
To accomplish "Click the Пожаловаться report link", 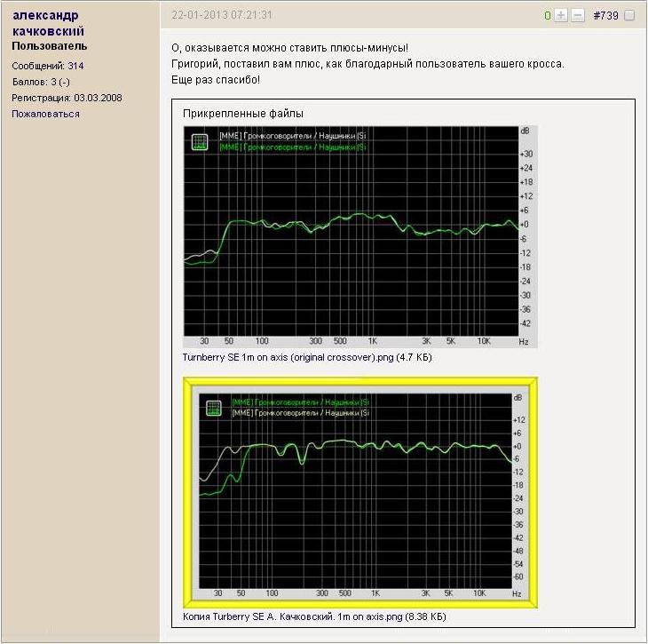I will 45,114.
